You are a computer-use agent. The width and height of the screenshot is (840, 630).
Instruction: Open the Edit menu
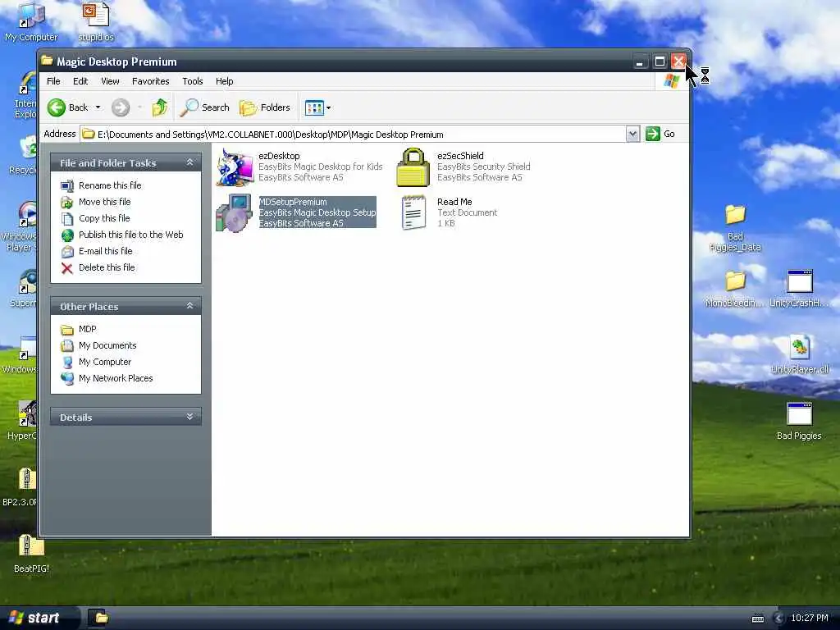[80, 81]
